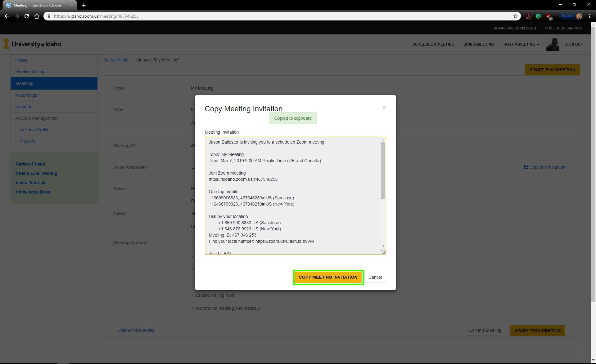
Task: Click the Copy the Invitation link icon
Action: click(525, 167)
